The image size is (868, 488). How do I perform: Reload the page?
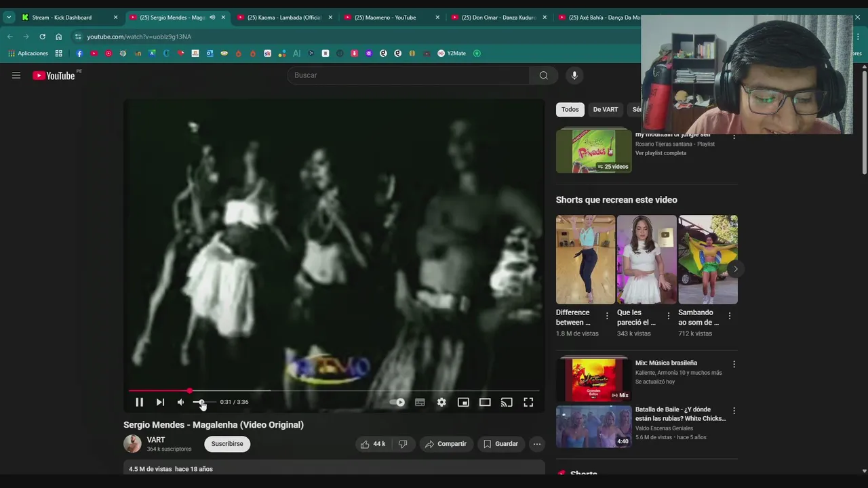tap(42, 37)
